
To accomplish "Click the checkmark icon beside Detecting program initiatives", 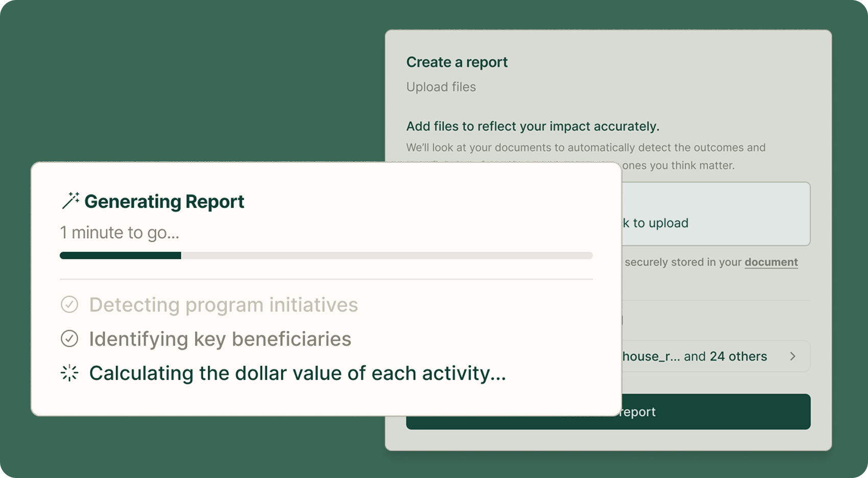I will click(x=69, y=305).
